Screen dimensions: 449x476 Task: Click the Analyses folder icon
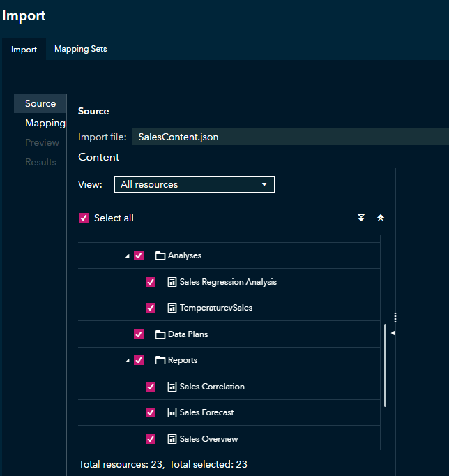click(x=160, y=255)
